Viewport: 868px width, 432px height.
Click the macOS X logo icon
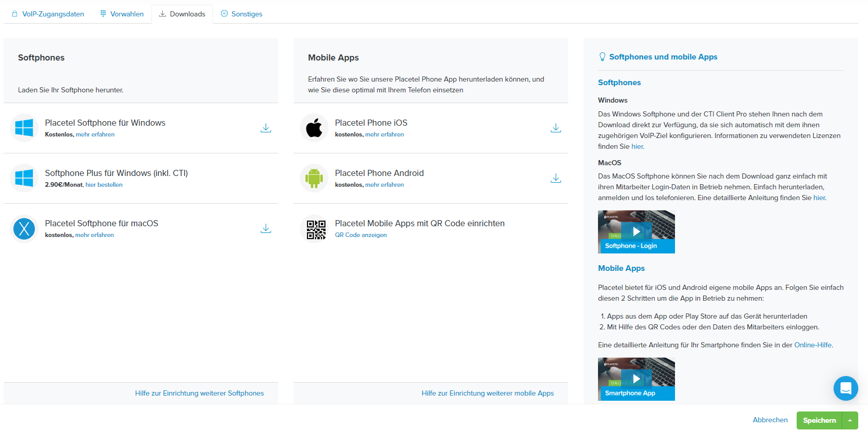point(24,228)
